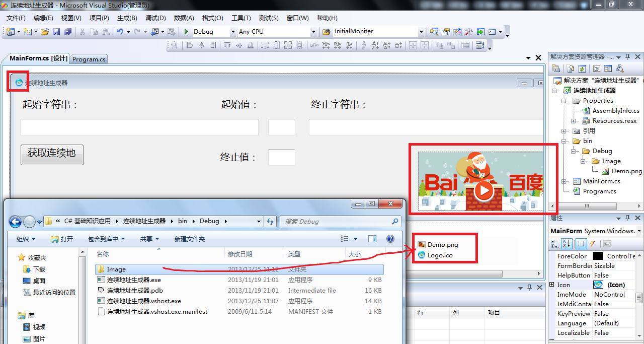Click the Open File toolbar icon
This screenshot has height=344, width=644.
[45, 32]
